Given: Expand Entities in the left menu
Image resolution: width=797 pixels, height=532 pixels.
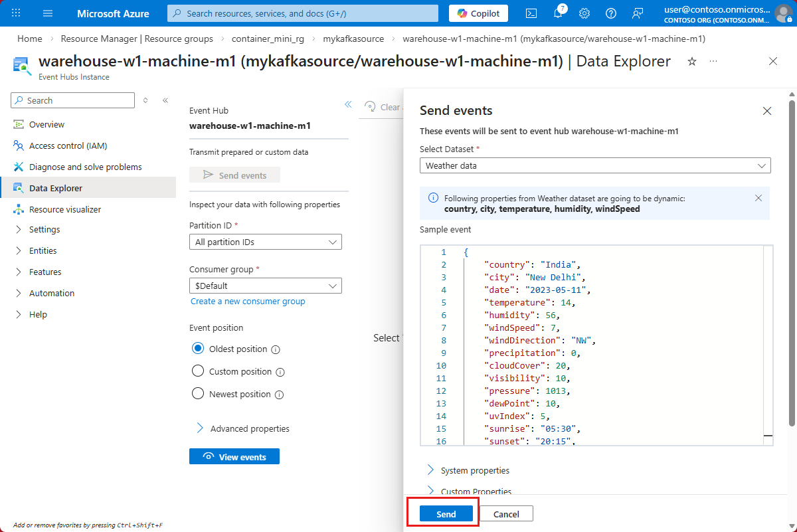Looking at the screenshot, I should (36, 251).
